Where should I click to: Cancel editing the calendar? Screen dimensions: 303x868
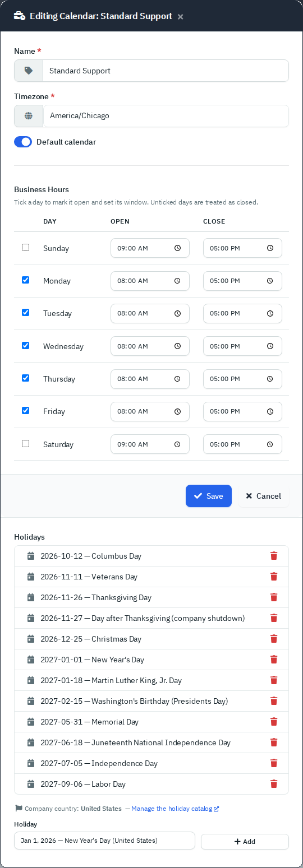click(264, 496)
